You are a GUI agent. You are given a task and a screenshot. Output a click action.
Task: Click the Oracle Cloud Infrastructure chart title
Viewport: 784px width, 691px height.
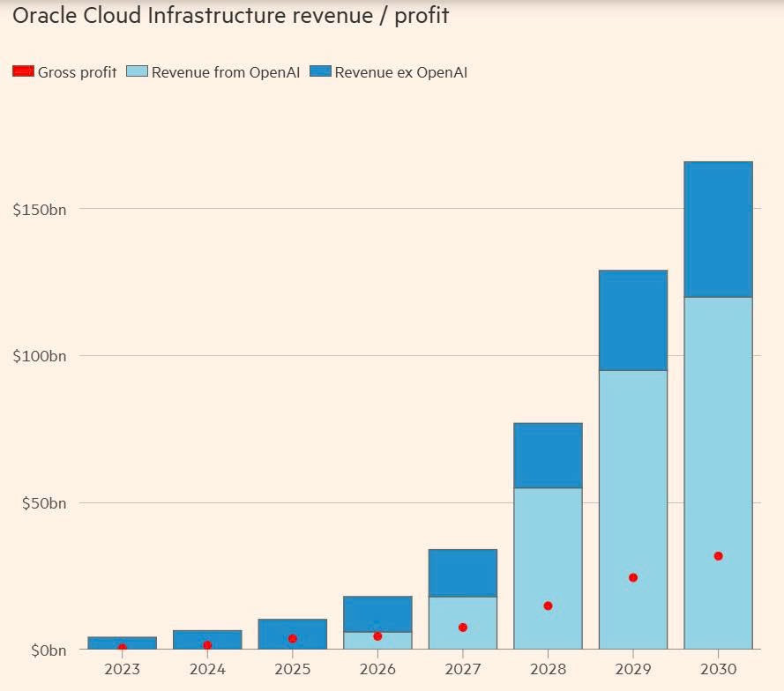point(231,16)
